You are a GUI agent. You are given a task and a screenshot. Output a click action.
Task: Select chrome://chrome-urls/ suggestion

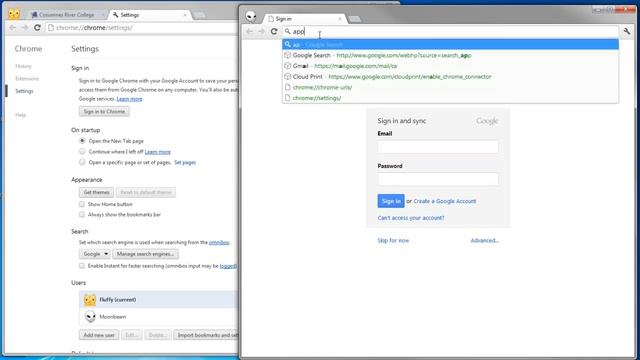coord(450,87)
